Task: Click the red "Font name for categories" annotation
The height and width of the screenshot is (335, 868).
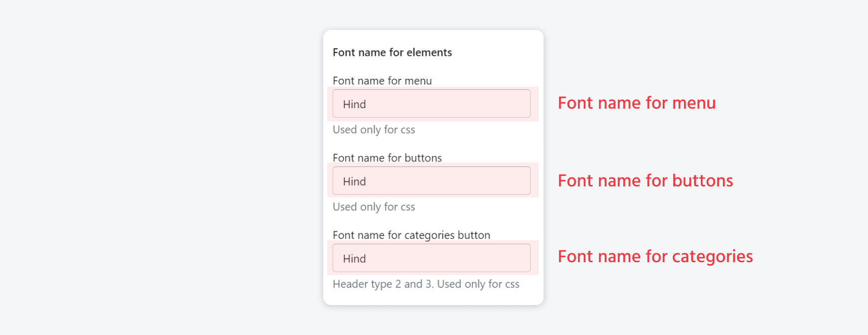Action: pos(655,257)
